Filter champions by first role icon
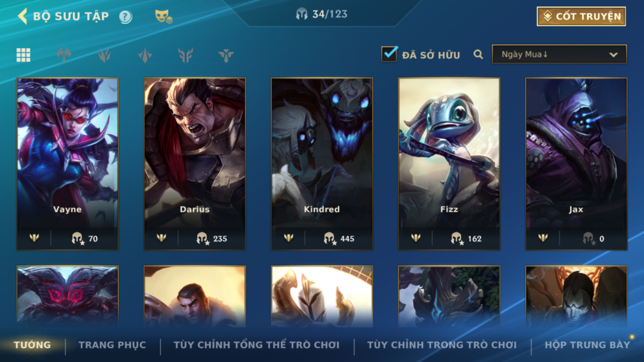Screen dimensions: 644x362 click(64, 55)
